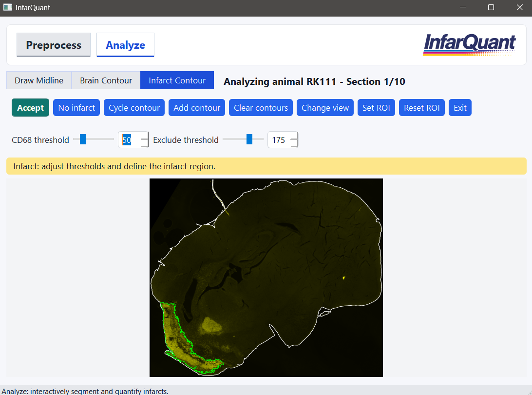Open the Draw Midline step

point(38,80)
